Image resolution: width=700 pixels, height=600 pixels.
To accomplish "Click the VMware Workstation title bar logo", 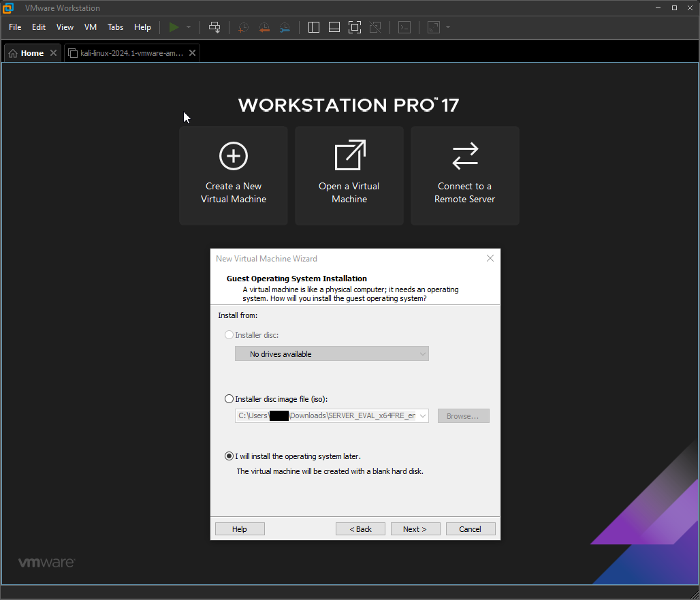I will coord(8,8).
